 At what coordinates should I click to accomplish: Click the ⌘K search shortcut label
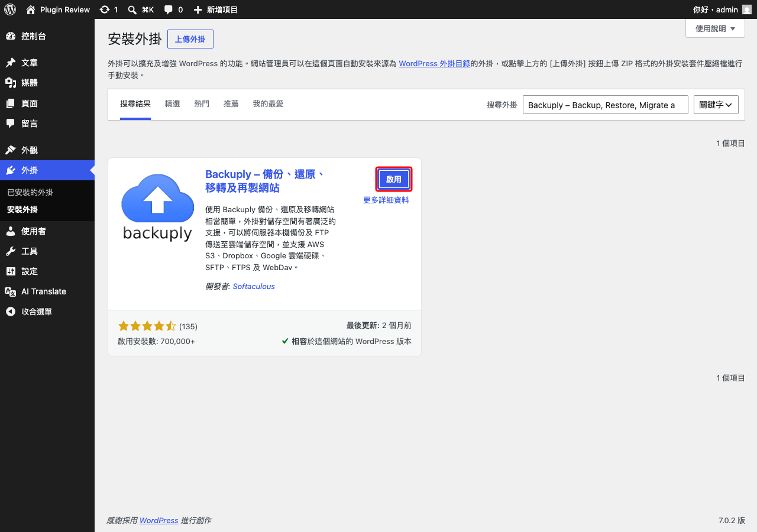point(148,9)
